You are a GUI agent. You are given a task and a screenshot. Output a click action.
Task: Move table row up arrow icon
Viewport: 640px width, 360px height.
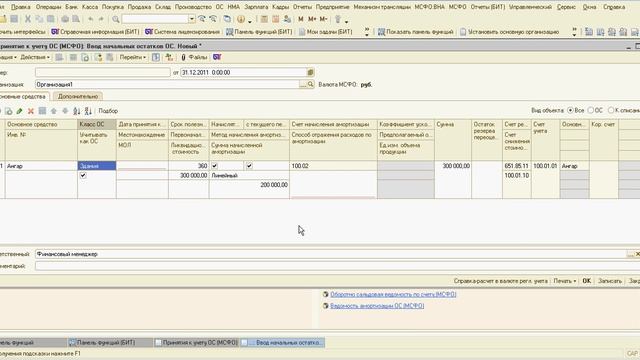[53, 111]
